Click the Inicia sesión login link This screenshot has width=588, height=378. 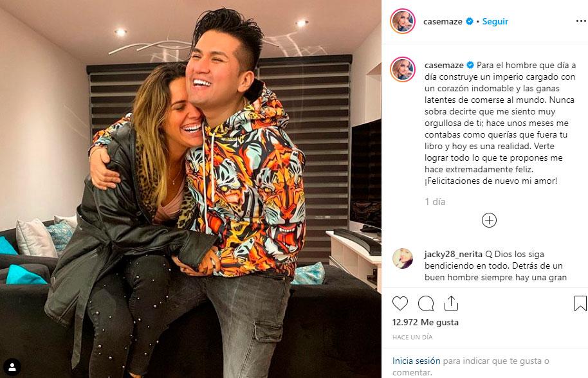(416, 361)
